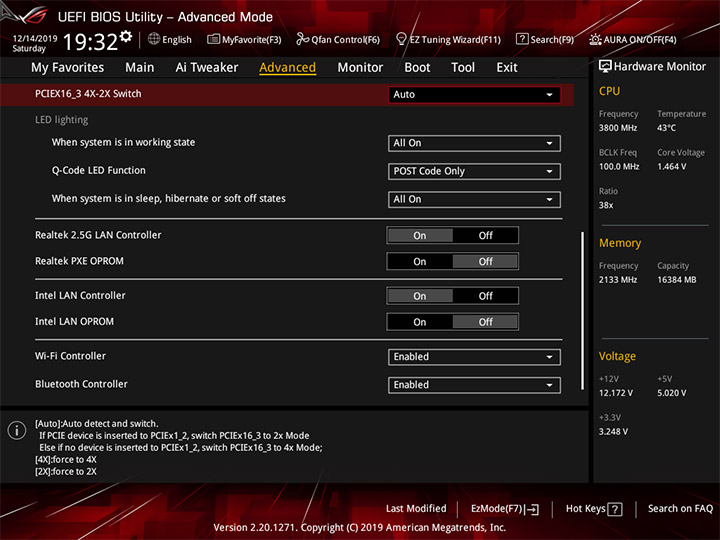
Task: Select PCIEX16_3 4X-2X Switch row label
Action: 88,94
